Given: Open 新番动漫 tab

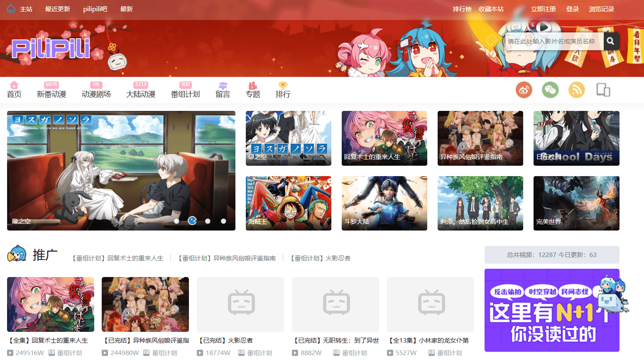Looking at the screenshot, I should point(51,94).
